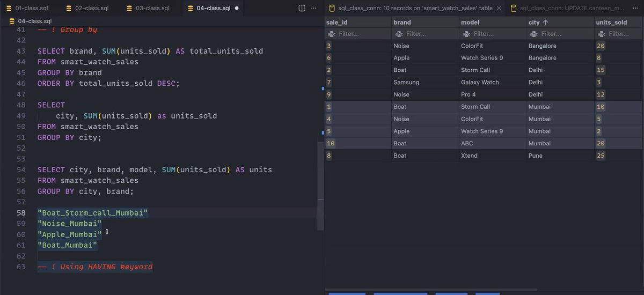Focus the model filter field
The image size is (644, 295).
[493, 34]
